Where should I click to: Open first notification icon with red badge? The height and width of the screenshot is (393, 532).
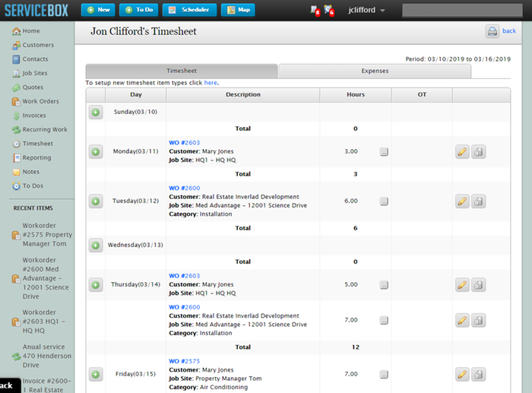pos(315,11)
